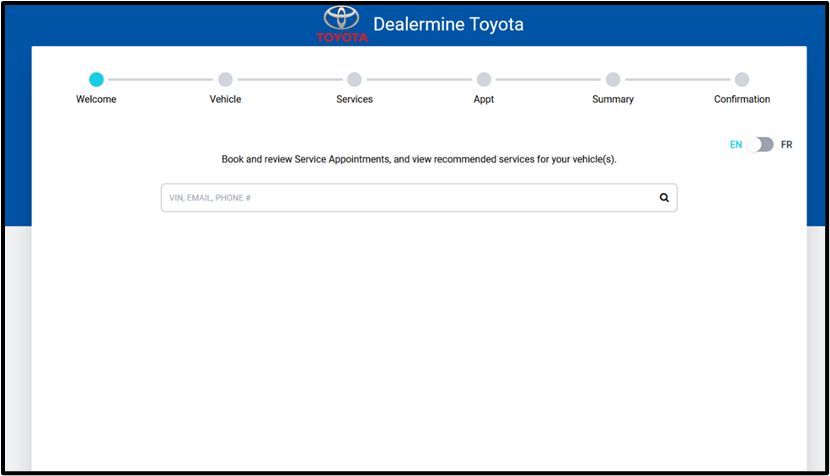The width and height of the screenshot is (830, 476).
Task: Select the Confirmation step circle
Action: (x=742, y=79)
